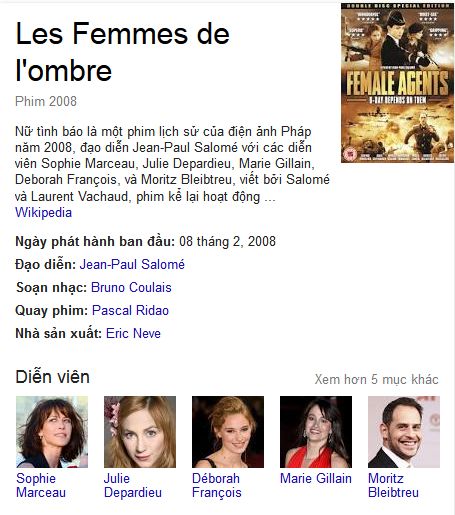The height and width of the screenshot is (515, 455).
Task: Open the Wikipedia link under the description
Action: (43, 213)
